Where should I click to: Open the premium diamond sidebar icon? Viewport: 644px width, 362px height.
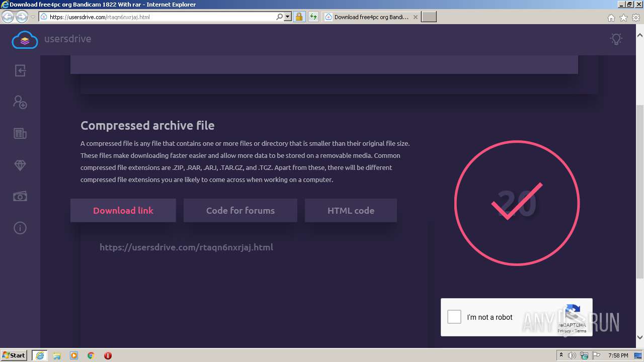pyautogui.click(x=20, y=165)
